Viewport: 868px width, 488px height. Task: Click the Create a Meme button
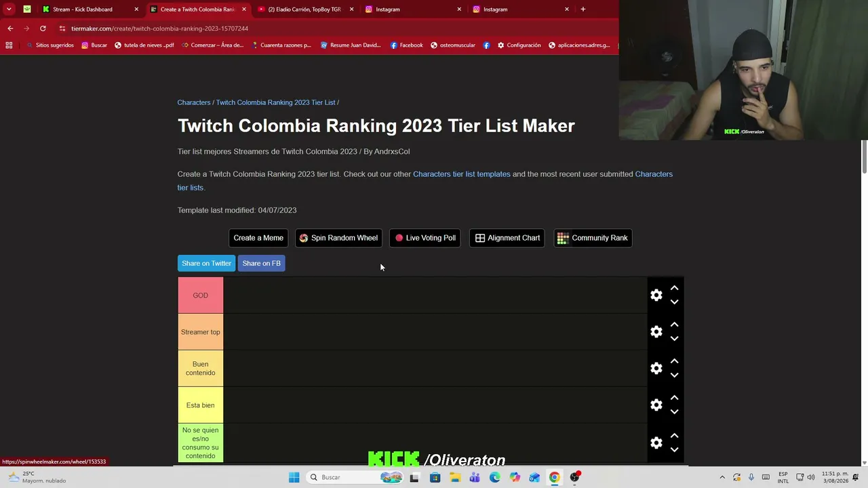click(258, 238)
